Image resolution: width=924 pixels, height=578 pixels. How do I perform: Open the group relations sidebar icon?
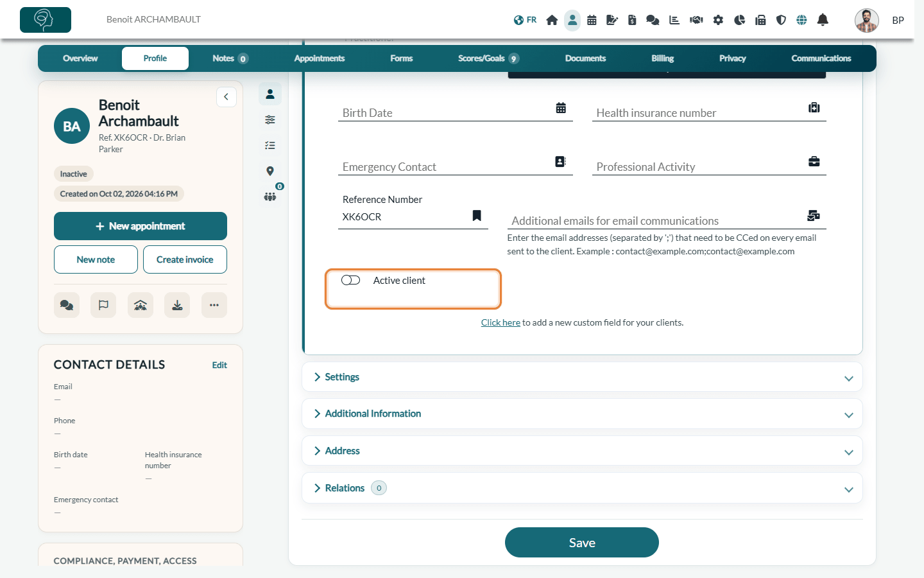tap(270, 197)
